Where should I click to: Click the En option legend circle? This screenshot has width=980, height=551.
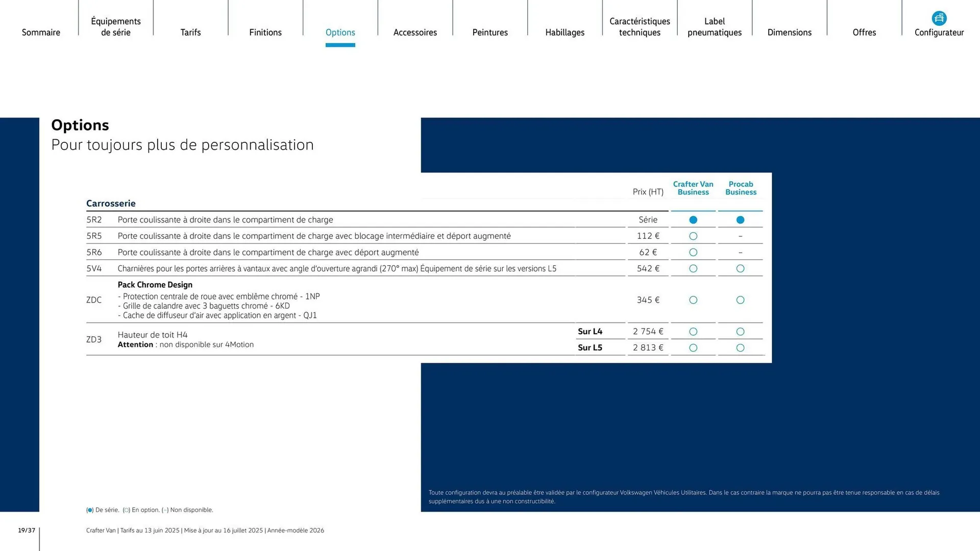point(125,510)
